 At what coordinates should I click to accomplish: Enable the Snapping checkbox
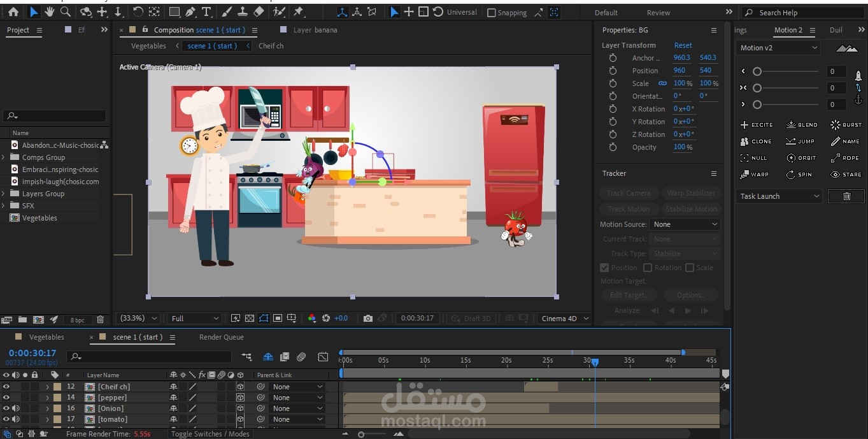coord(491,13)
